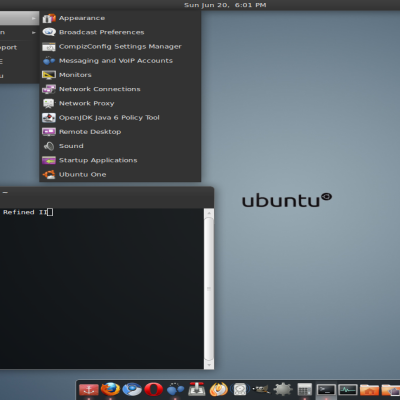Open the calculator from the dock

click(305, 389)
